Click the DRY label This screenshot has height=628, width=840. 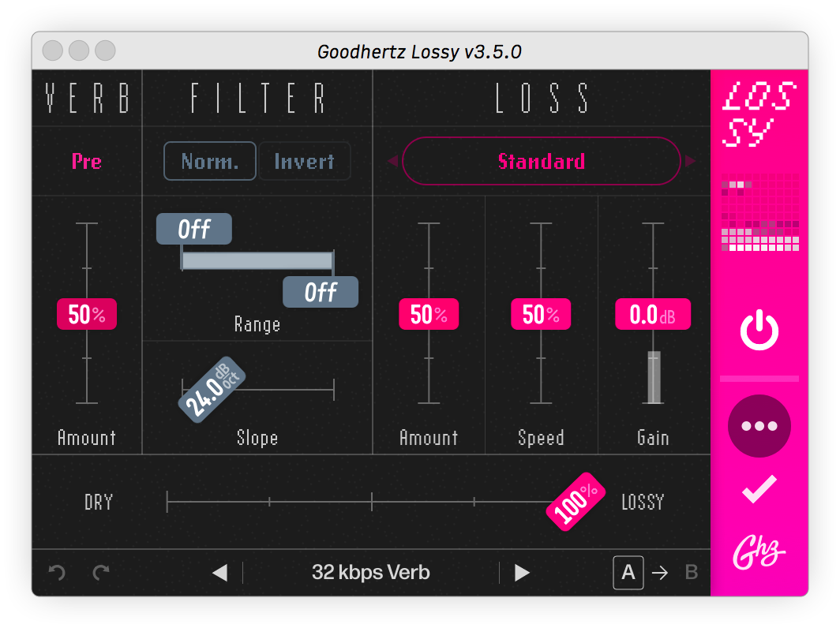pos(99,503)
